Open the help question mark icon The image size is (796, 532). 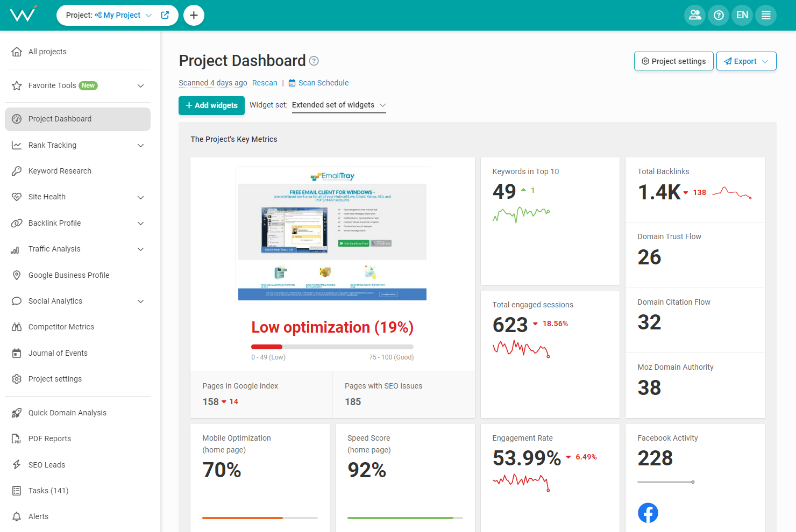click(x=718, y=15)
